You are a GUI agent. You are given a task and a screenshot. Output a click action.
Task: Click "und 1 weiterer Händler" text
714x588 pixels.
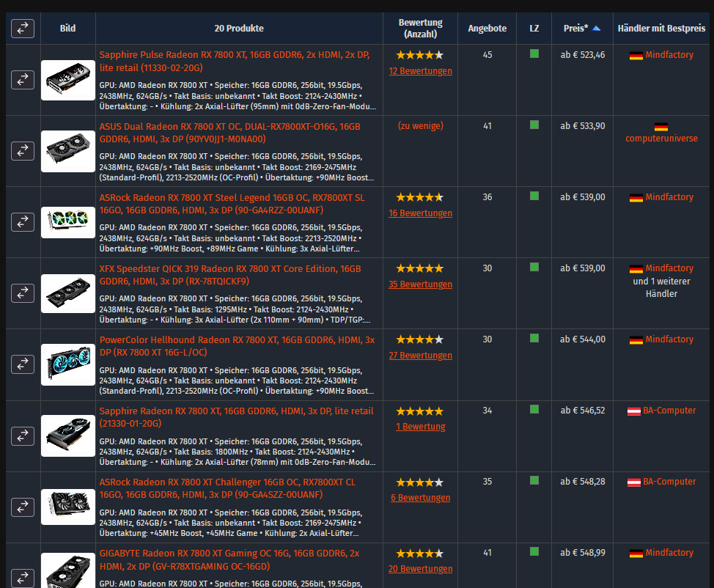click(661, 287)
